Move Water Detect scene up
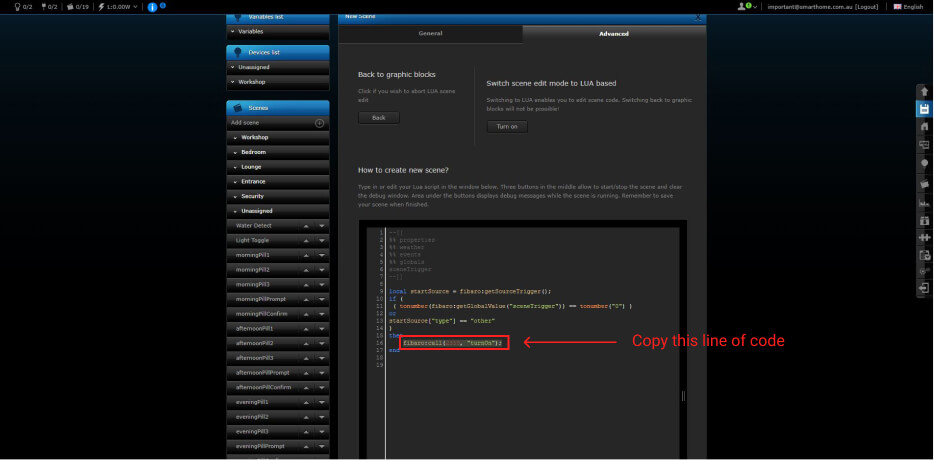This screenshot has width=934, height=460. (x=306, y=226)
